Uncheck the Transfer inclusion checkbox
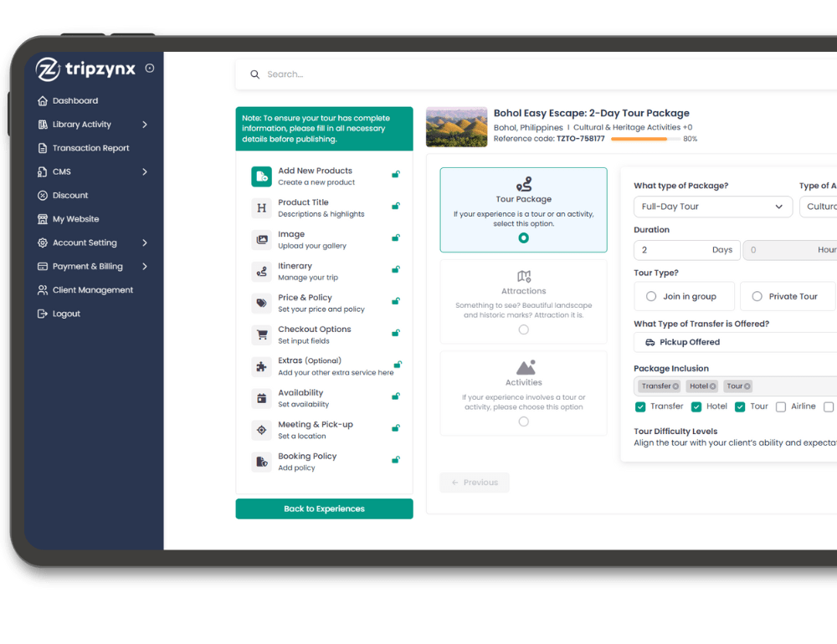Viewport: 837px width, 644px height. [640, 407]
